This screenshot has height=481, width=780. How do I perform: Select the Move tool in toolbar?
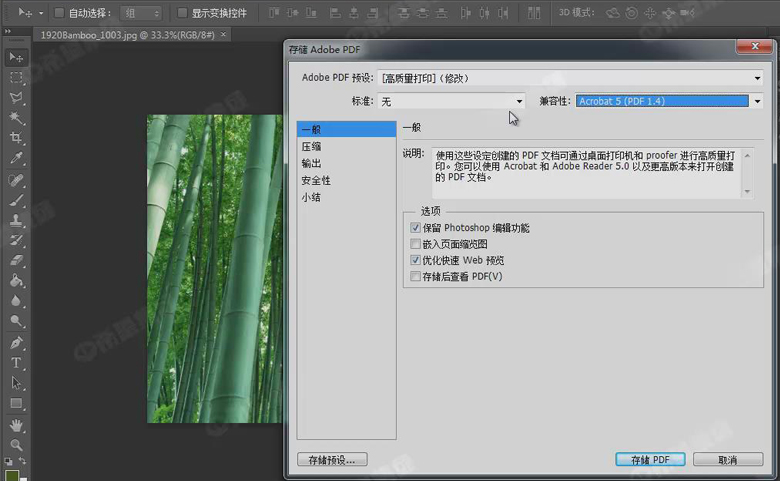tap(17, 58)
